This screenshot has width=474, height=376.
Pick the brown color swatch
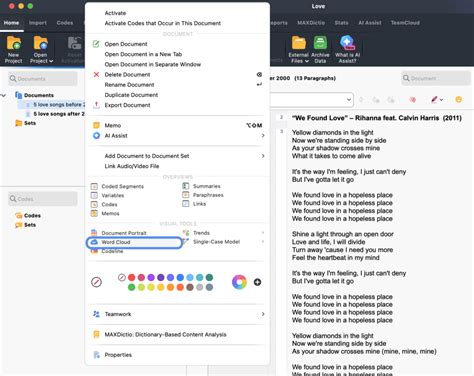(190, 287)
